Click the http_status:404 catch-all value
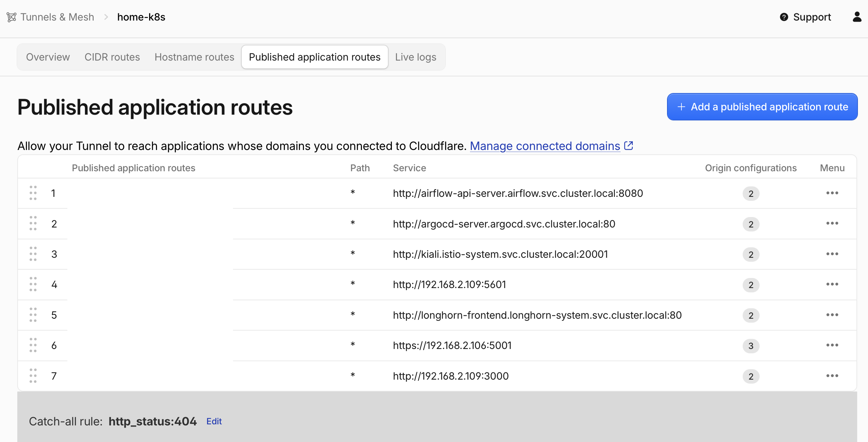Image resolution: width=868 pixels, height=442 pixels. click(x=153, y=421)
